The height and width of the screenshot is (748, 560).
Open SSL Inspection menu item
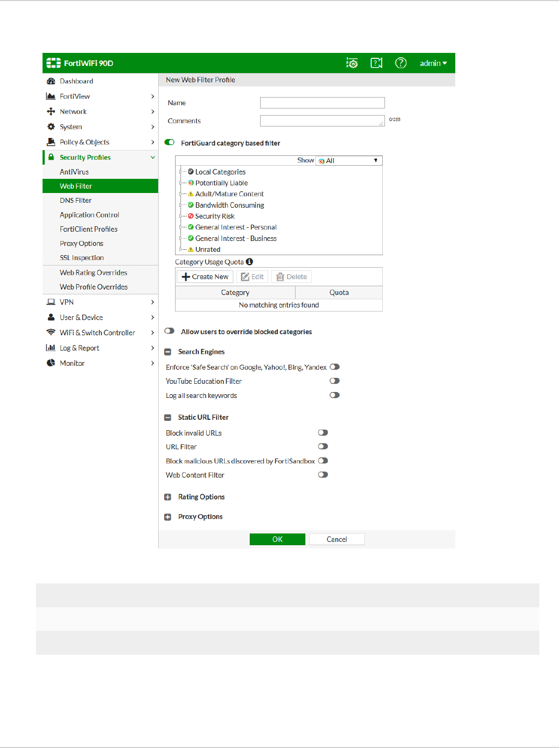pos(82,258)
